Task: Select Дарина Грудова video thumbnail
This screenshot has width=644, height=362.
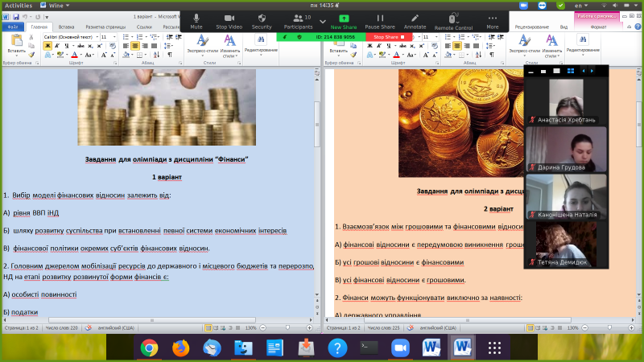Action: click(x=567, y=150)
